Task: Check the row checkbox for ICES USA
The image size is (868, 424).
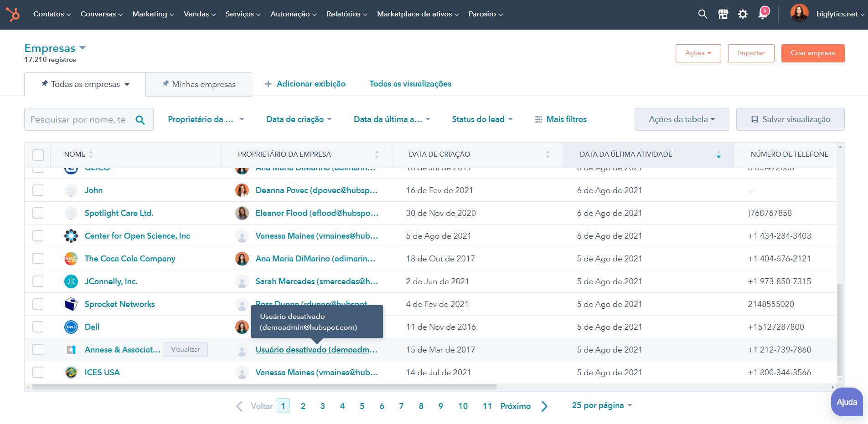Action: [x=38, y=372]
